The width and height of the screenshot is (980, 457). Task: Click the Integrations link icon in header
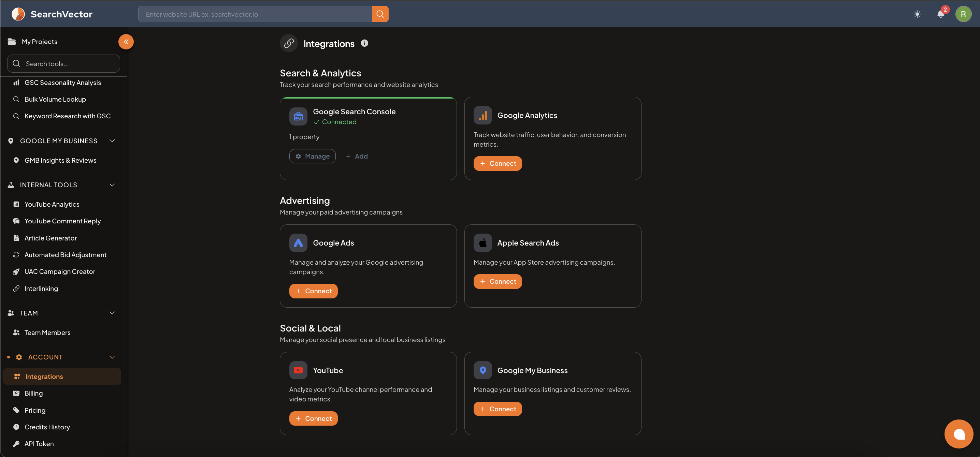coord(289,43)
